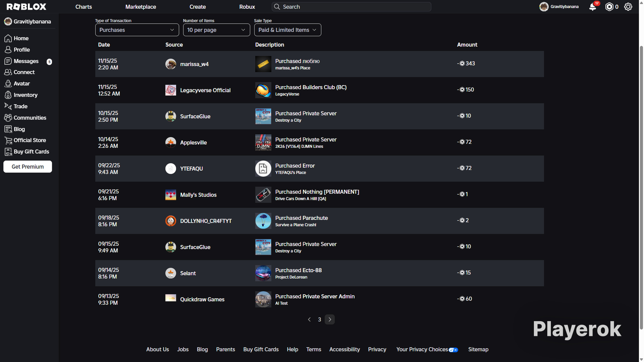Open the Type of Transaction dropdown
This screenshot has width=644, height=362.
(x=137, y=30)
